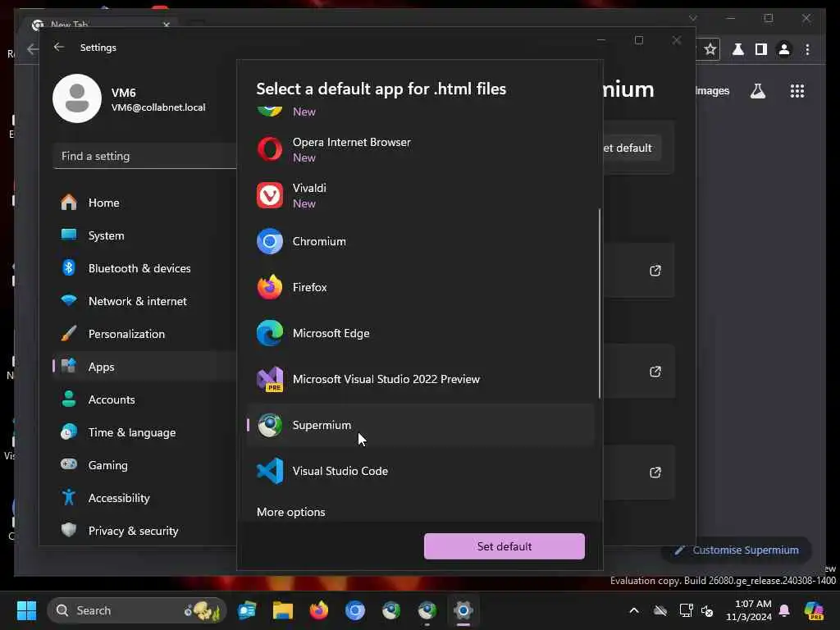Screen dimensions: 840x630
Task: Select Opera Internet Browser as default app
Action: [421, 149]
